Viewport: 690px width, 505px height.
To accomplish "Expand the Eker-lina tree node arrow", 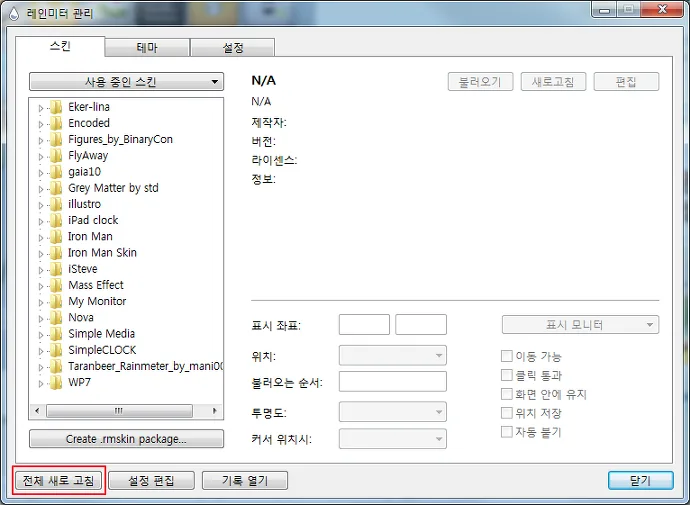I will pos(41,108).
